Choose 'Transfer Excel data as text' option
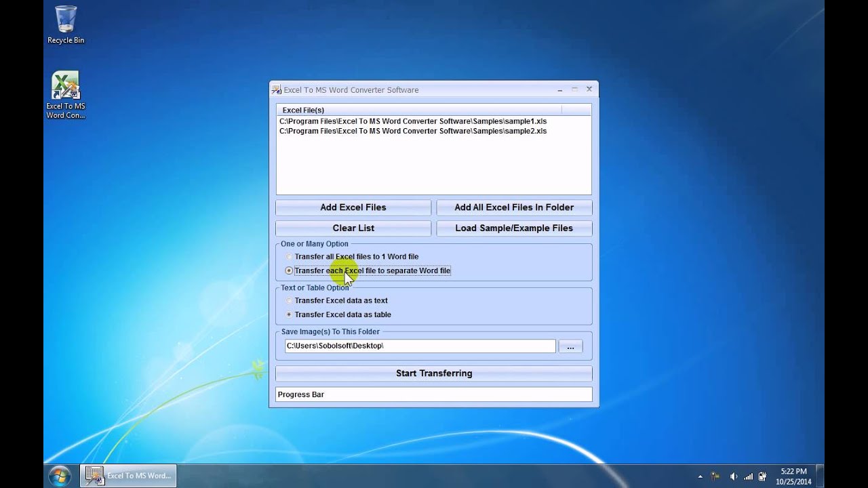Screen dimensions: 868x488 336,300
